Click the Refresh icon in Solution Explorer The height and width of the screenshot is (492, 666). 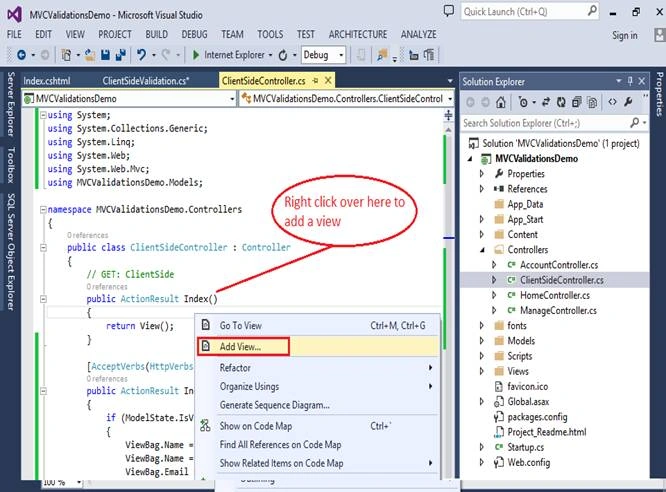561,102
